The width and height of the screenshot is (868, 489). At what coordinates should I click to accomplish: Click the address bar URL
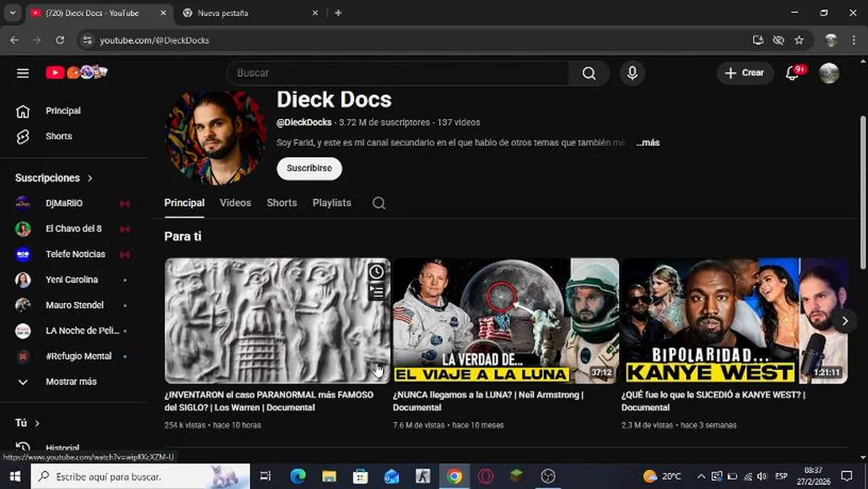tap(154, 40)
